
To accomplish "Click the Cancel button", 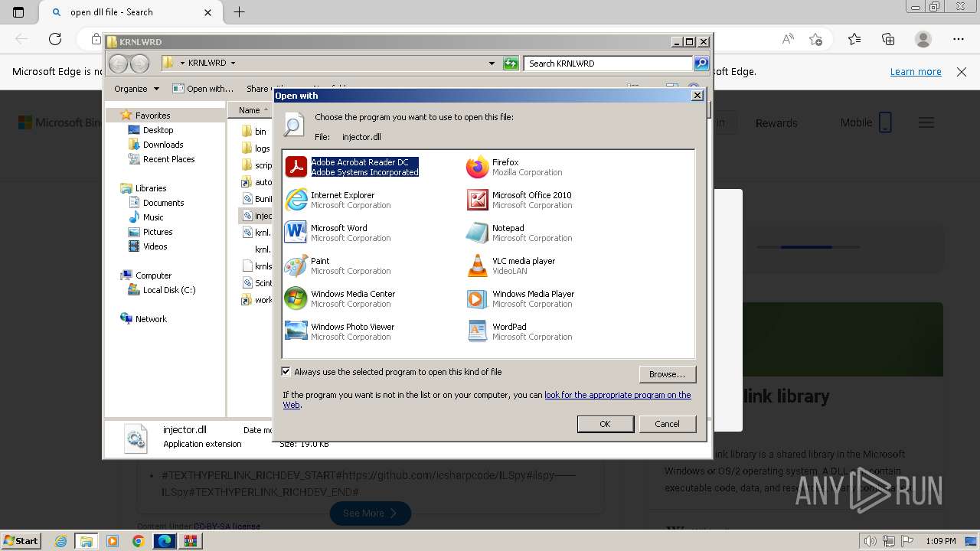I will [x=667, y=424].
